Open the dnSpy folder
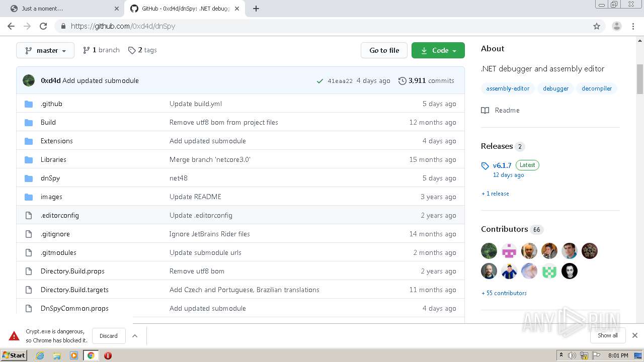The image size is (644, 362). pos(50,178)
